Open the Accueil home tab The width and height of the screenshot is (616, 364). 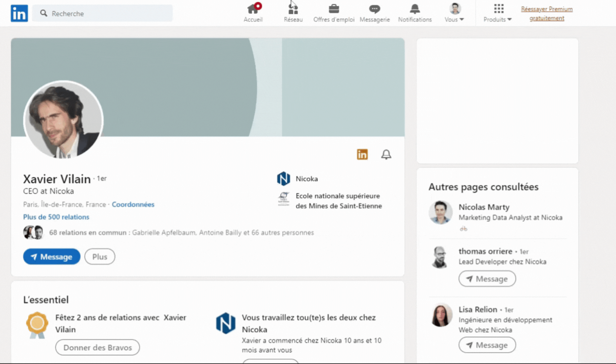pos(253,13)
